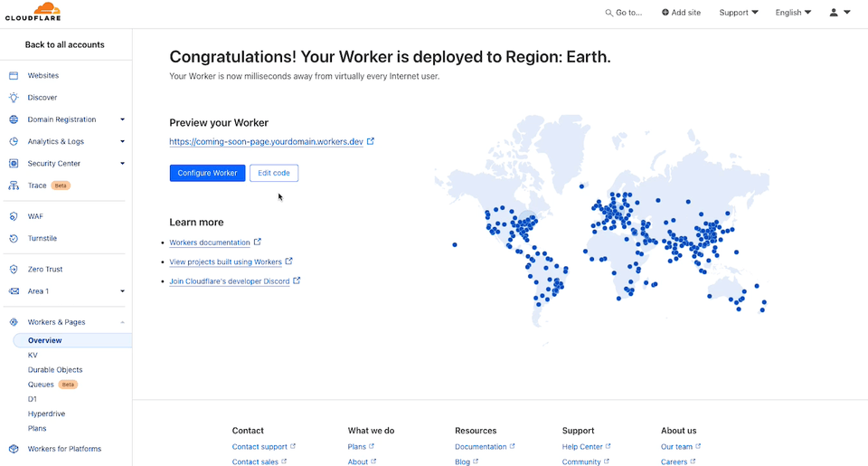Open Hyperdrive in sidebar
The width and height of the screenshot is (868, 466).
pyautogui.click(x=46, y=414)
